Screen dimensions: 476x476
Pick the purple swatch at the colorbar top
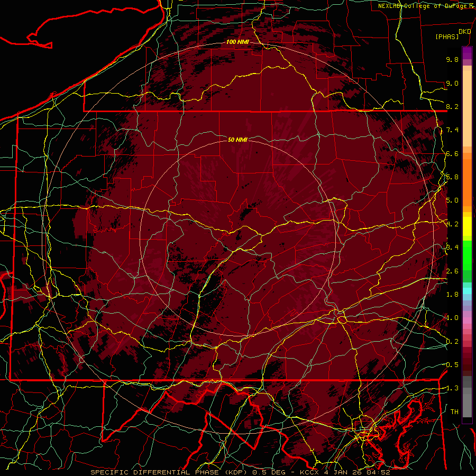[467, 53]
